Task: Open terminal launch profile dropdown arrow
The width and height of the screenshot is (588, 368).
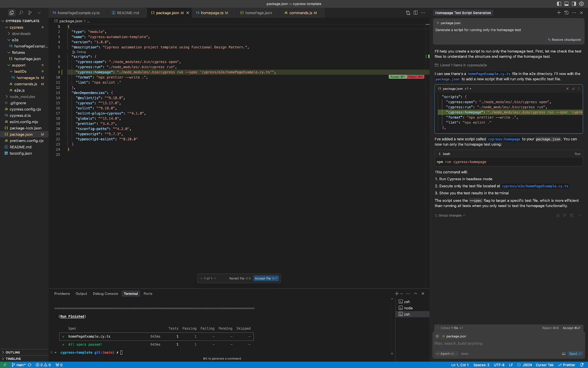Action: tap(402, 294)
